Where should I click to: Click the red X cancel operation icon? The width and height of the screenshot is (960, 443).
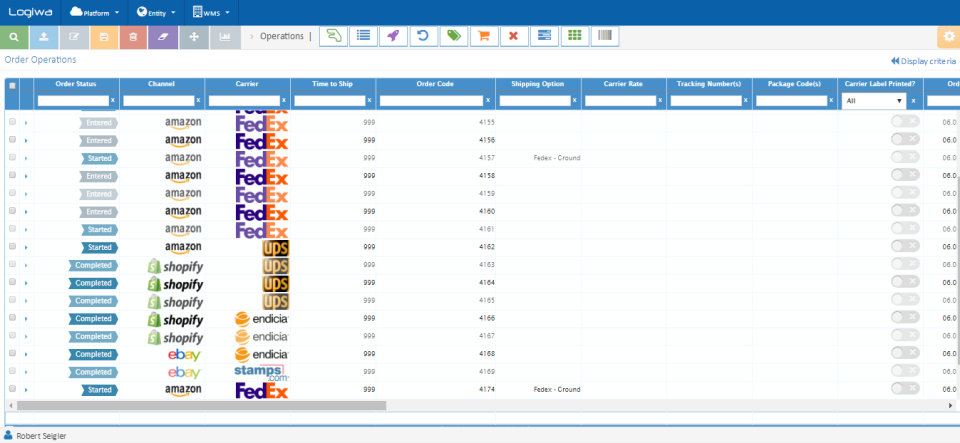pos(514,36)
